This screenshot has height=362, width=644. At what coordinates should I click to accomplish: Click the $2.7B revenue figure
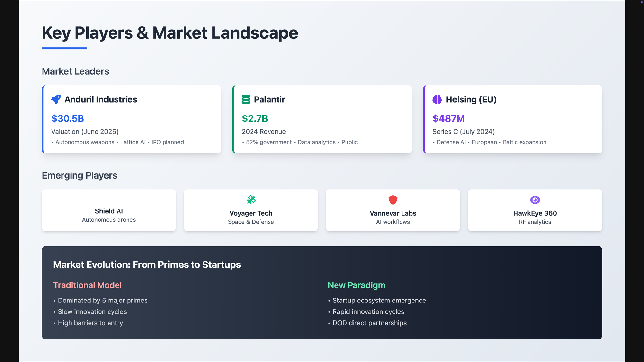coord(255,118)
